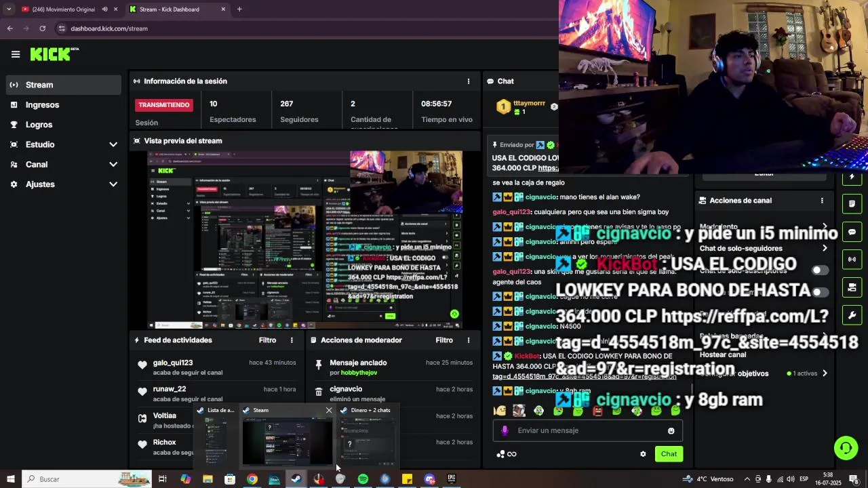Screen dimensions: 868x488
Task: Click the purple microphone icon in chat input
Action: (505, 430)
